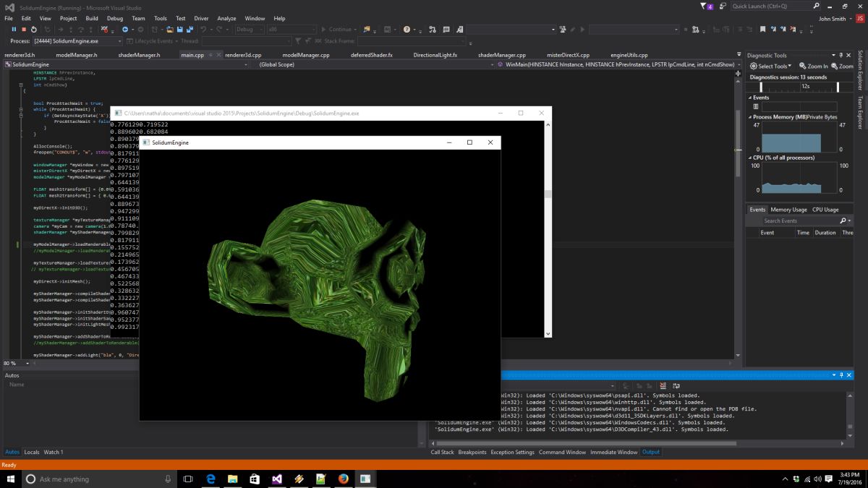Click the help question mark icon
Viewport: 868px width, 488px height.
coord(407,30)
